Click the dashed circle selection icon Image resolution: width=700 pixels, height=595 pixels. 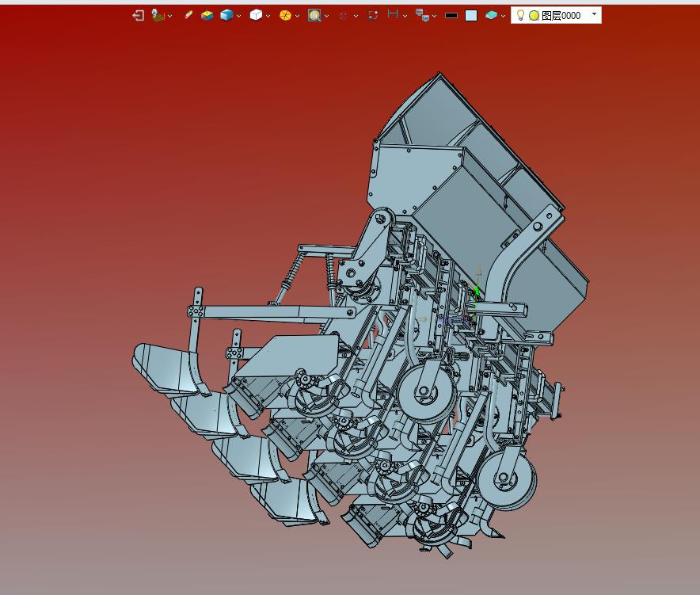[344, 16]
